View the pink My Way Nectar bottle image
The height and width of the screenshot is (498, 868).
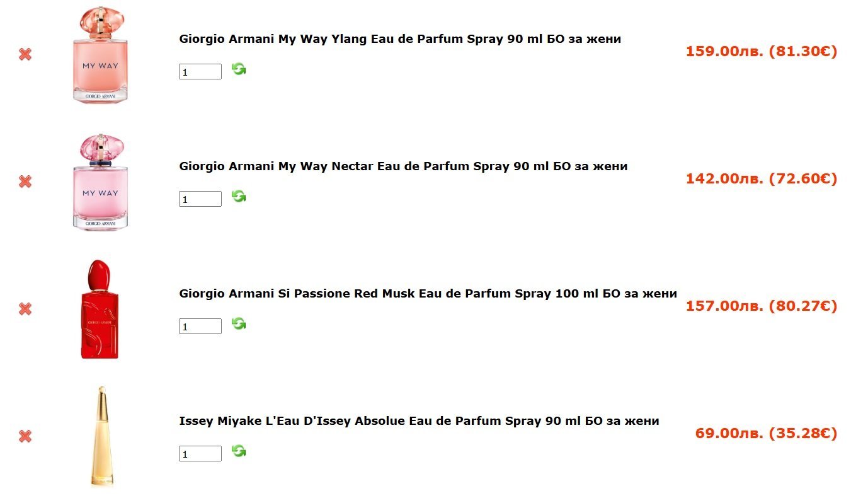(100, 182)
